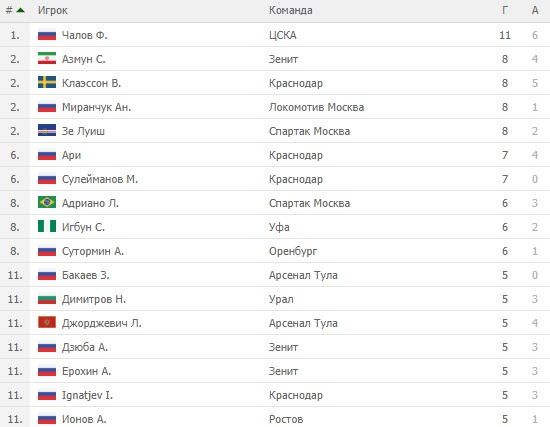Image resolution: width=550 pixels, height=427 pixels.
Task: Click Cape Verde flag beside Зе Луиш
Action: [x=47, y=131]
